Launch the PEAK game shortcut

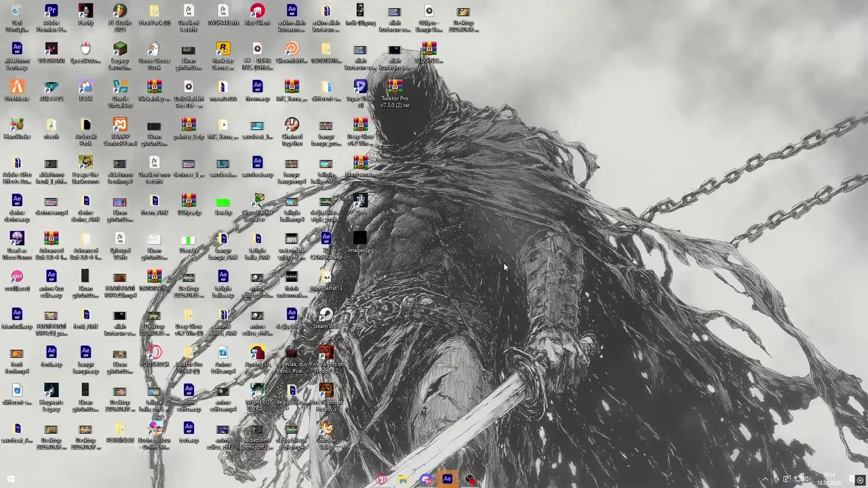pos(85,91)
